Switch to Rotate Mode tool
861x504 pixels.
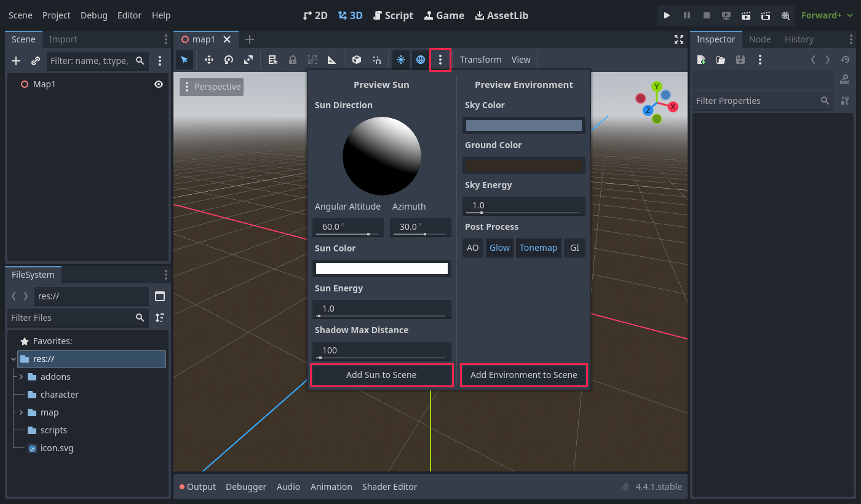coord(229,60)
